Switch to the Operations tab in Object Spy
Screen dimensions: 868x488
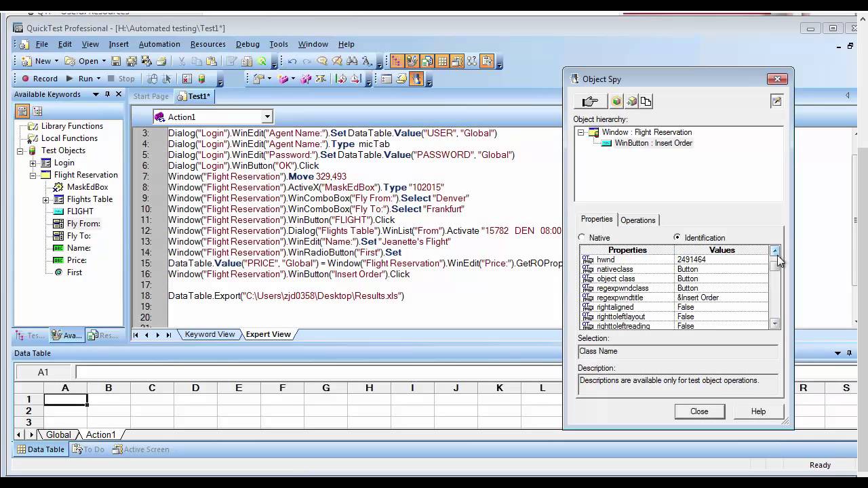(x=638, y=220)
